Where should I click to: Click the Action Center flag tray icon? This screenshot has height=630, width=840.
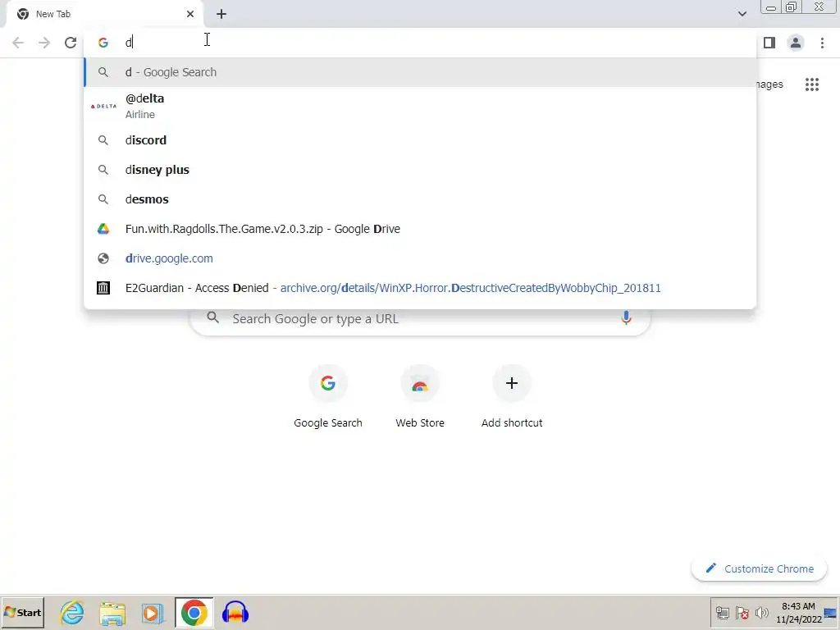pos(742,613)
